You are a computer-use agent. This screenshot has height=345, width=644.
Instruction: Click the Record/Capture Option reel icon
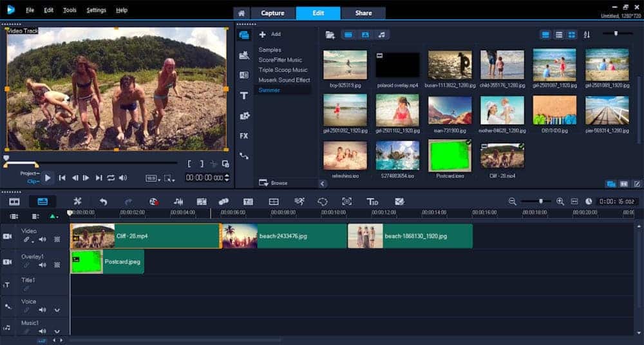click(x=153, y=202)
